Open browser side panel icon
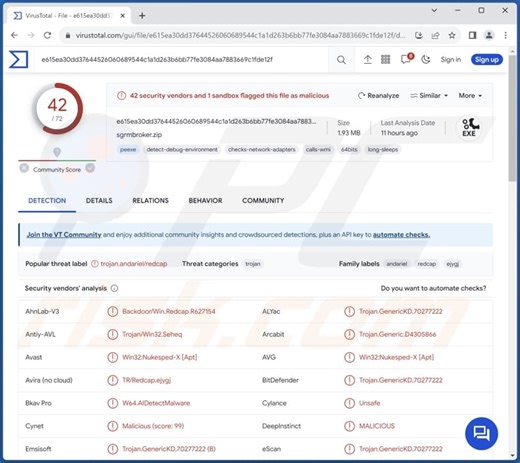Image resolution: width=520 pixels, height=463 pixels. (x=472, y=35)
